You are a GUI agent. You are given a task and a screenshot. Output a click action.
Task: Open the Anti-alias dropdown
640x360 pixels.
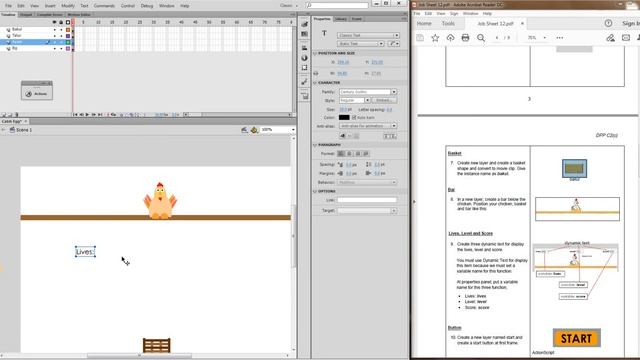pos(368,126)
